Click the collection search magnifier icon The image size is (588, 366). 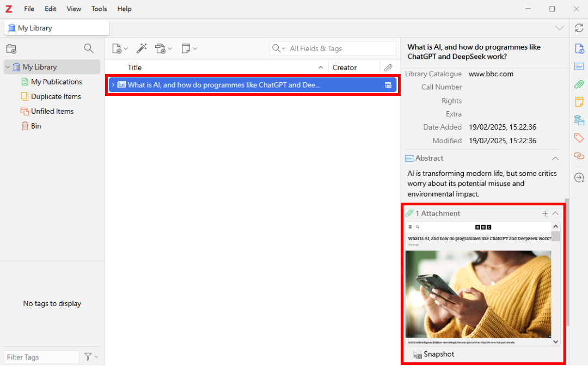tap(89, 48)
